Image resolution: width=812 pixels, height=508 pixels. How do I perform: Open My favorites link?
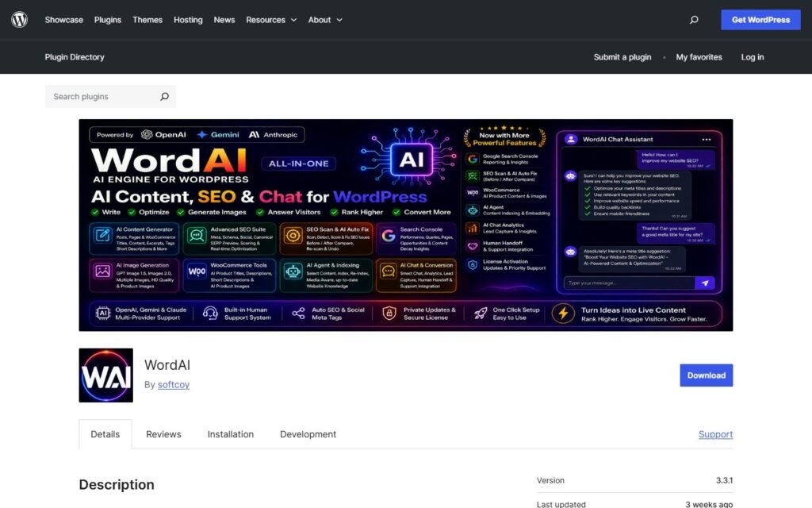[x=699, y=57]
